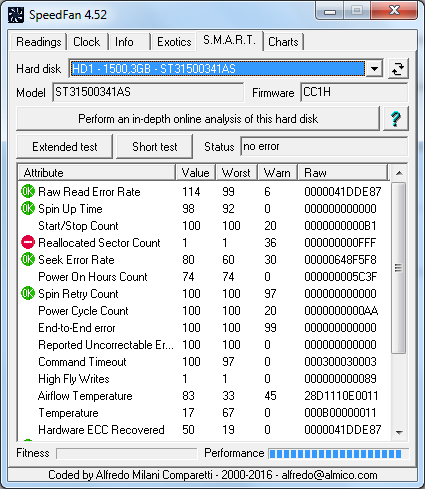Click the Performance progress bar
The height and width of the screenshot is (489, 425).
click(338, 453)
